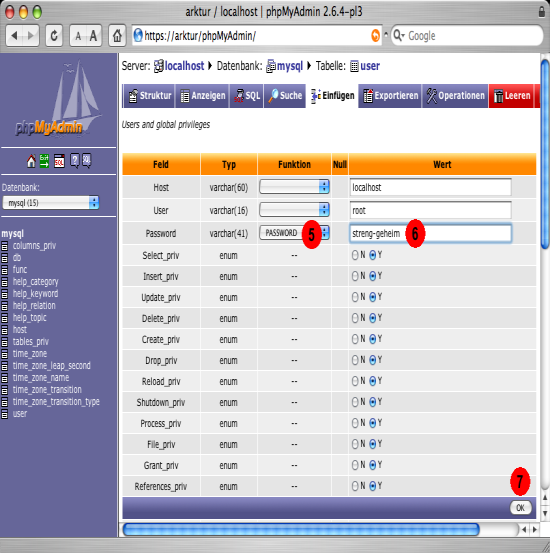Set Select_priv to N
550x553 pixels.
tap(355, 255)
